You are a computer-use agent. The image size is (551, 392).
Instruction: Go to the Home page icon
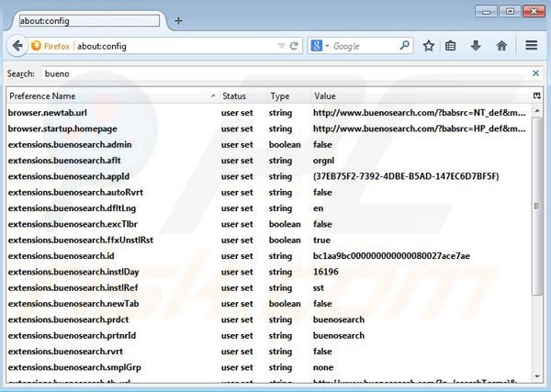point(501,46)
